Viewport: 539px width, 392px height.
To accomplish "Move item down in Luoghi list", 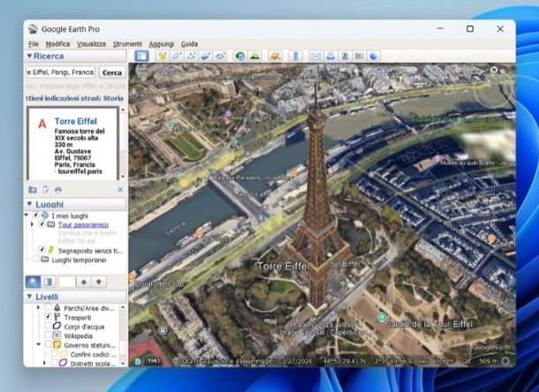I will click(x=99, y=282).
